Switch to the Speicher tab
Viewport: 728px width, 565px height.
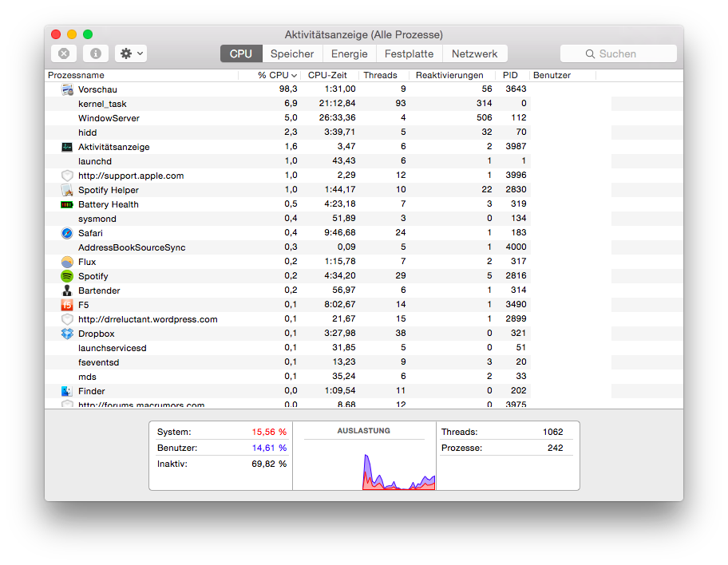pos(292,53)
